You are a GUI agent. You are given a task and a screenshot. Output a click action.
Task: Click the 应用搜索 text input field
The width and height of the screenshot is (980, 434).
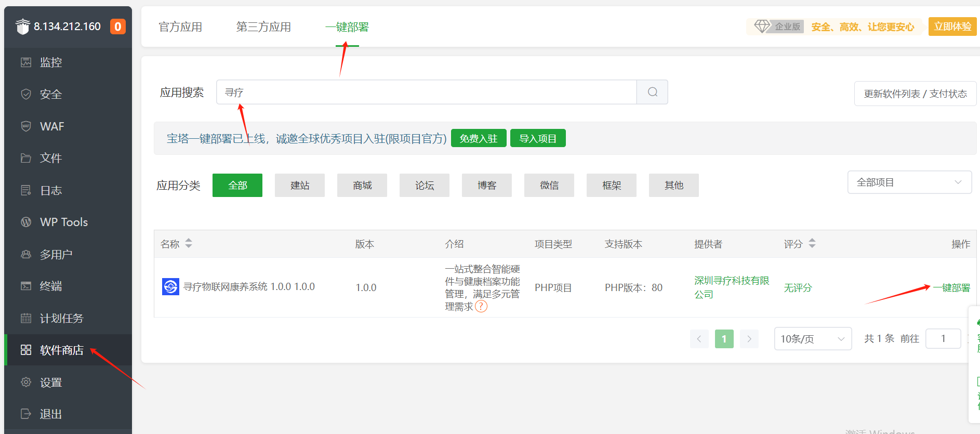coord(426,92)
